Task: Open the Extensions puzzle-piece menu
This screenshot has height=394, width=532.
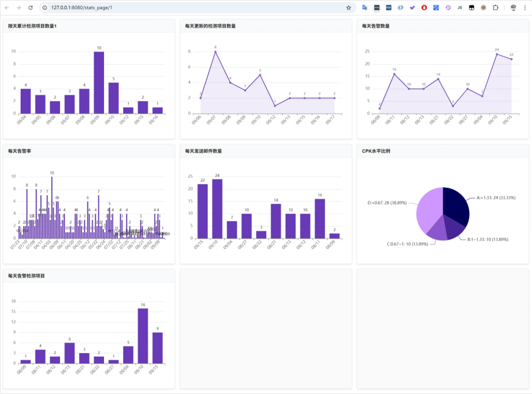Action: (x=495, y=8)
